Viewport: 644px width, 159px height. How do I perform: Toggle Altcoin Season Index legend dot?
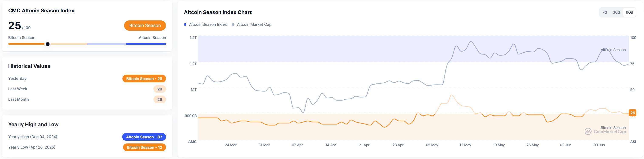pos(185,24)
